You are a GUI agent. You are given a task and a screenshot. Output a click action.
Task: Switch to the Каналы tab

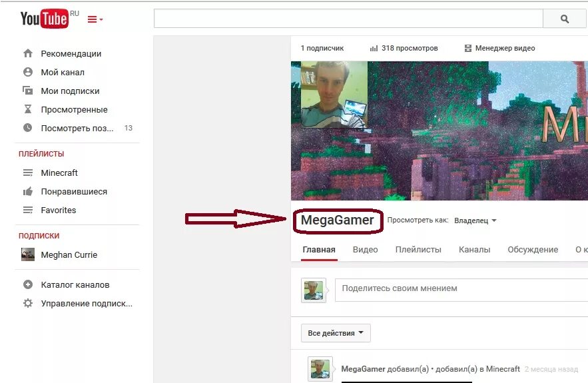coord(474,250)
